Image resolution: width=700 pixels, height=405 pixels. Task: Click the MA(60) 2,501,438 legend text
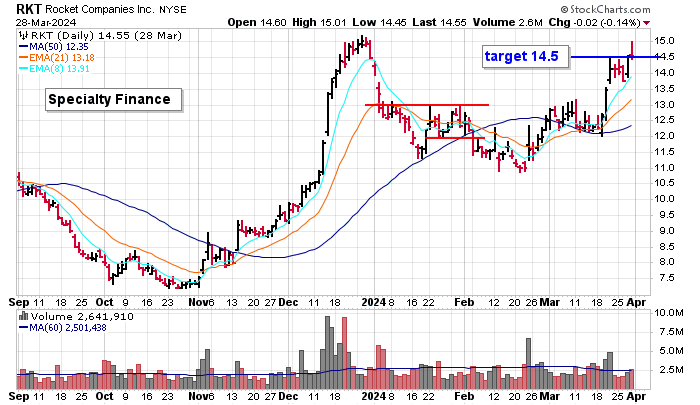[x=67, y=328]
